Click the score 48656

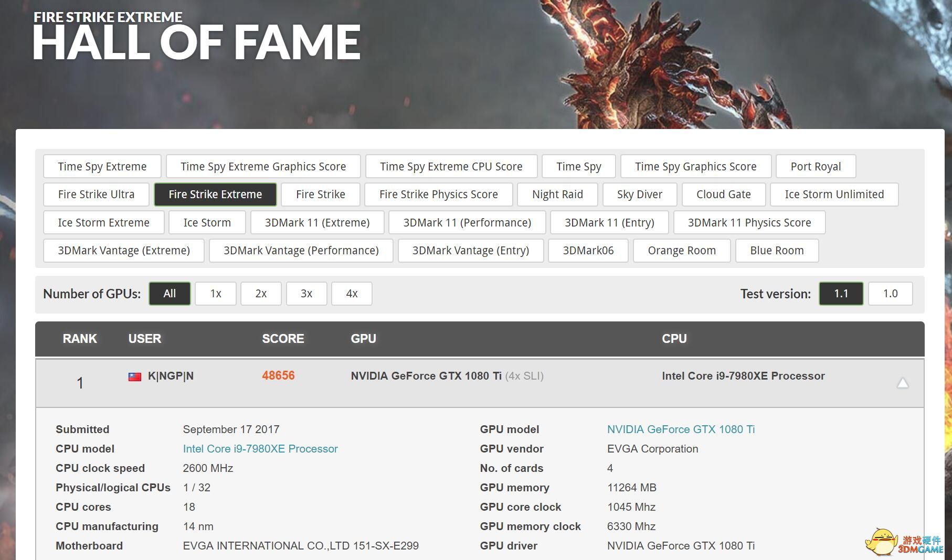278,375
